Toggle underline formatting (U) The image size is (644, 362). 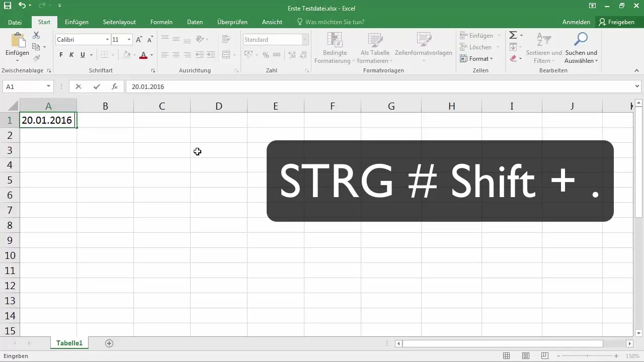[x=83, y=55]
